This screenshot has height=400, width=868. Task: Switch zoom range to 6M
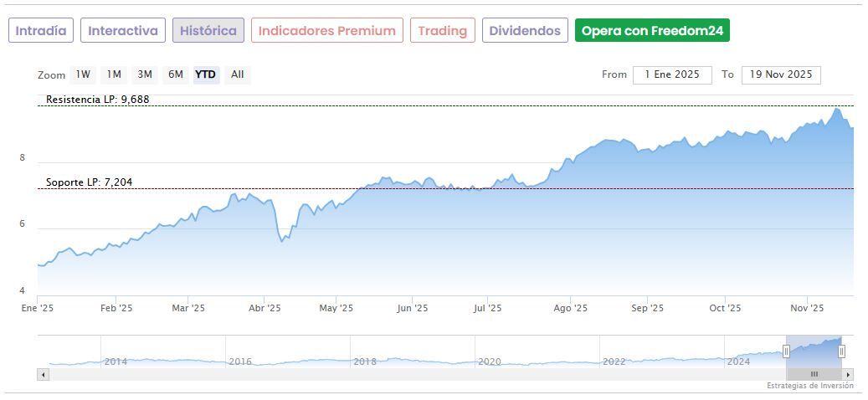(x=175, y=74)
